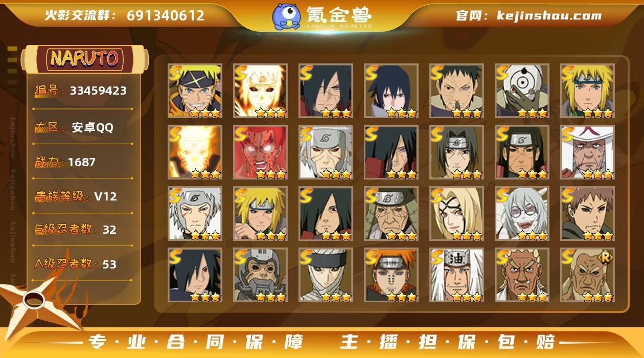Click the Tsunade blonde ninja portrait
Image resolution: width=644 pixels, height=358 pixels.
coord(456,213)
